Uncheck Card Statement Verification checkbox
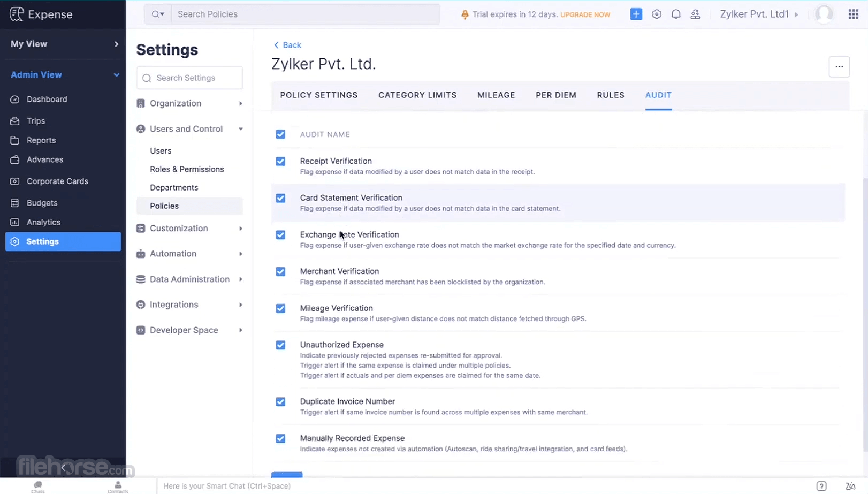Screen dimensions: 868x494 click(x=280, y=198)
